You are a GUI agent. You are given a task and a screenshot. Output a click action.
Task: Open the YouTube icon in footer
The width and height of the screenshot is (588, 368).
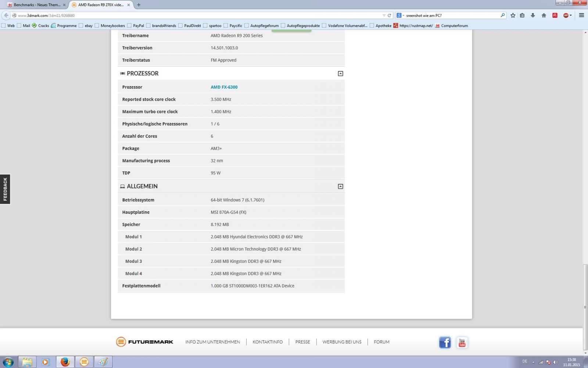(x=462, y=343)
